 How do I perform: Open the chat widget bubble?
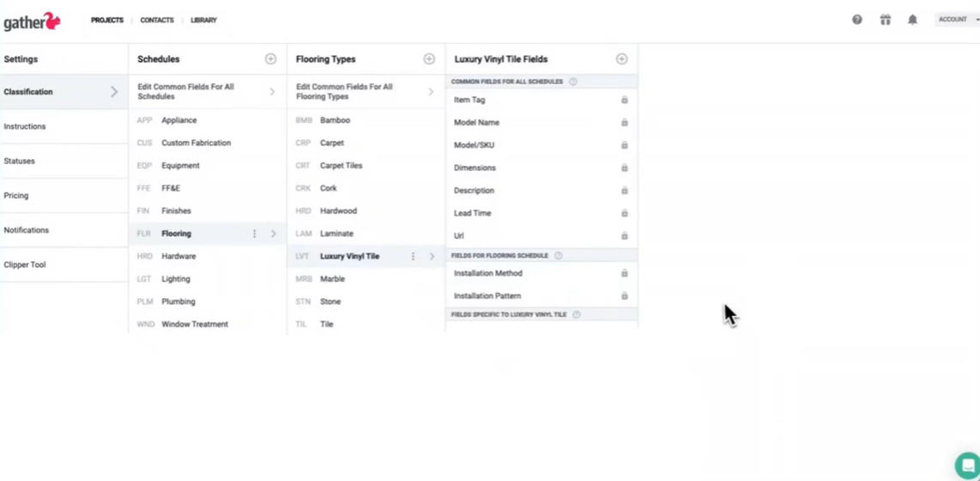(x=967, y=466)
